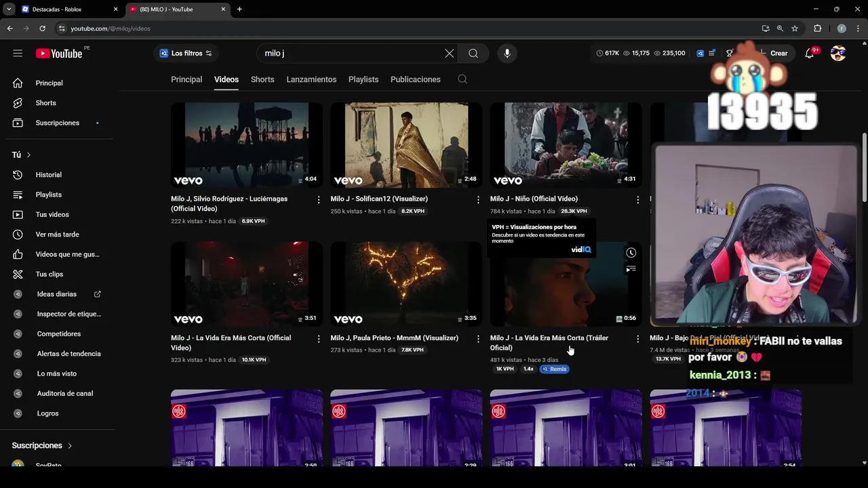Viewport: 868px width, 488px height.
Task: Click the YouTube search input field
Action: point(351,54)
